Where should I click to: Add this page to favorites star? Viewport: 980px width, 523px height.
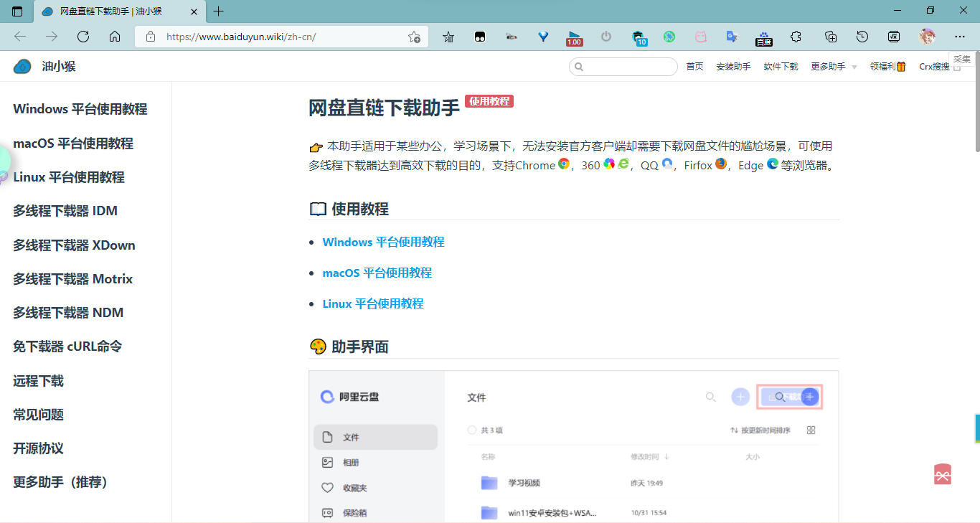point(414,37)
